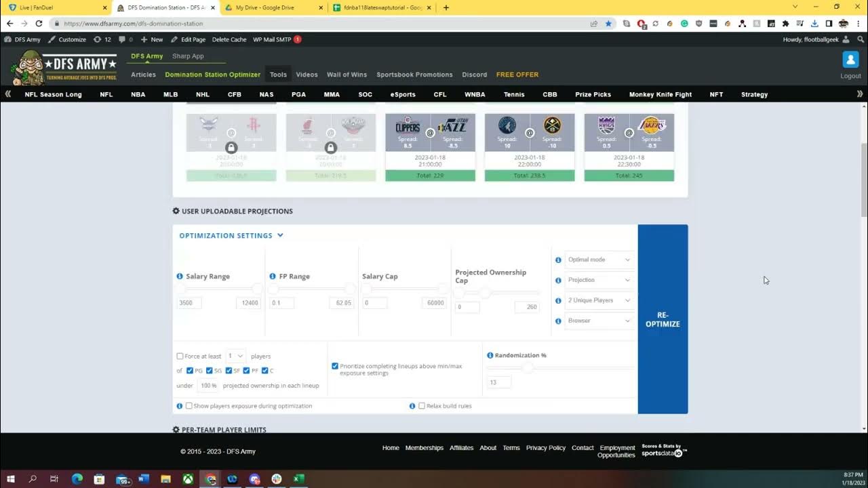Uncheck the PG position checkbox

point(190,371)
